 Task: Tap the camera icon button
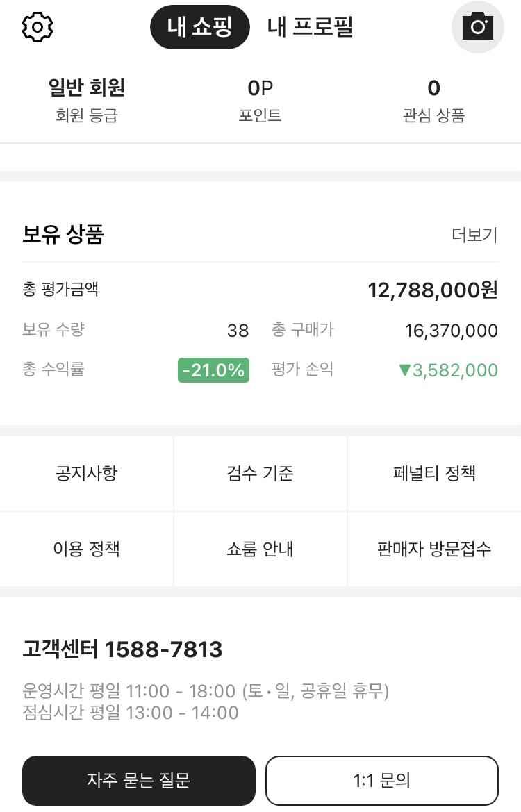click(477, 27)
